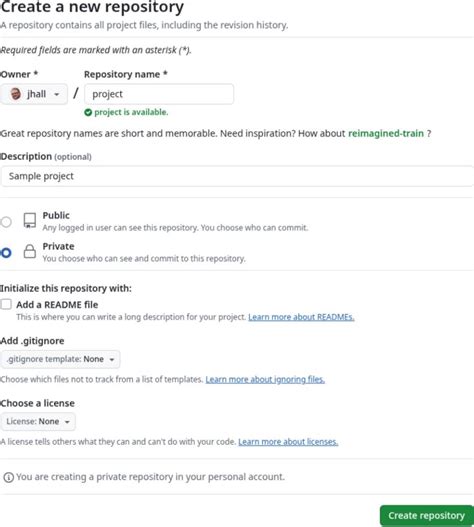Click the Private option label text
Screen dimensions: 474x527
[x=58, y=246]
